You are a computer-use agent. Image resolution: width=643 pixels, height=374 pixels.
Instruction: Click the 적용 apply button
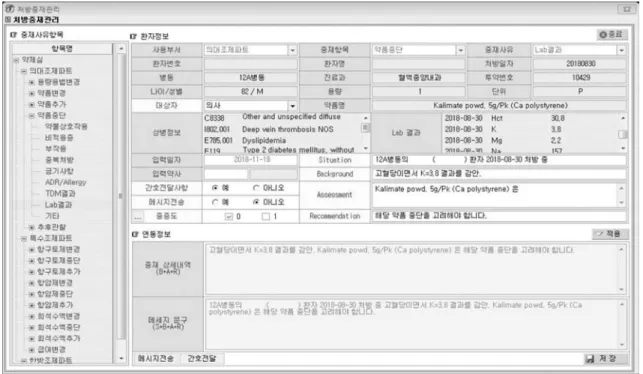[609, 234]
